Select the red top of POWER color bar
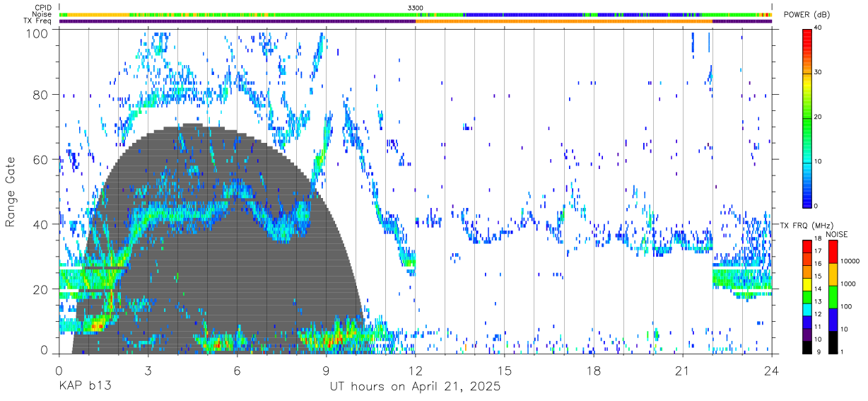868x401 pixels. 807,34
